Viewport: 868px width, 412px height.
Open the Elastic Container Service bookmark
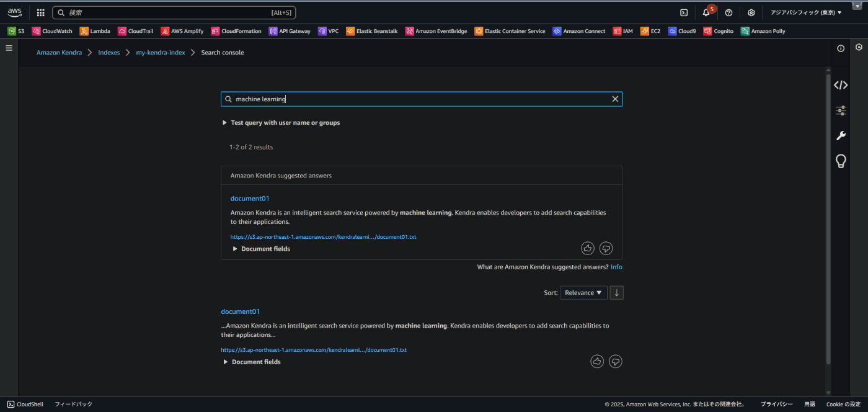(510, 31)
